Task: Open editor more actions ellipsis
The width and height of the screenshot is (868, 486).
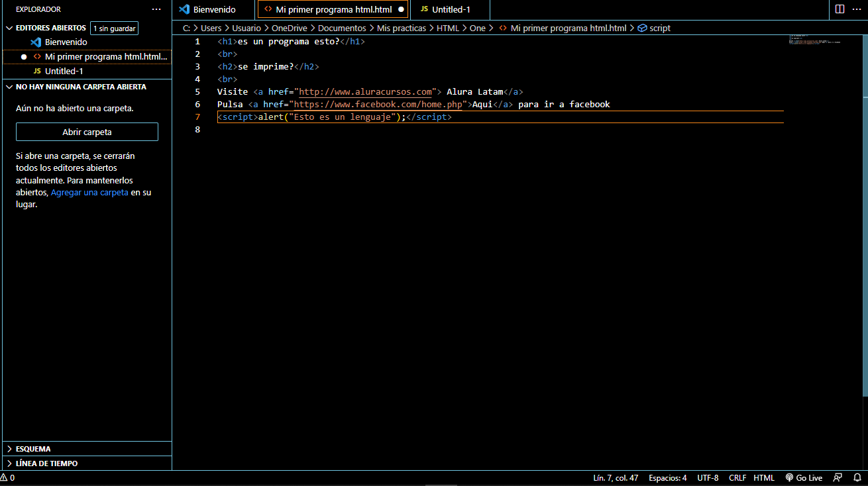Action: (x=855, y=9)
